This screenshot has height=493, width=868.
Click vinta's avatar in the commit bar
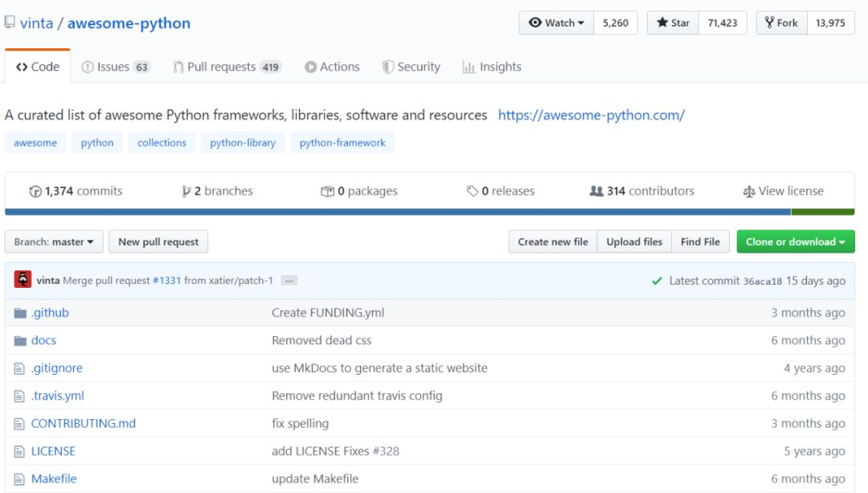[x=23, y=280]
